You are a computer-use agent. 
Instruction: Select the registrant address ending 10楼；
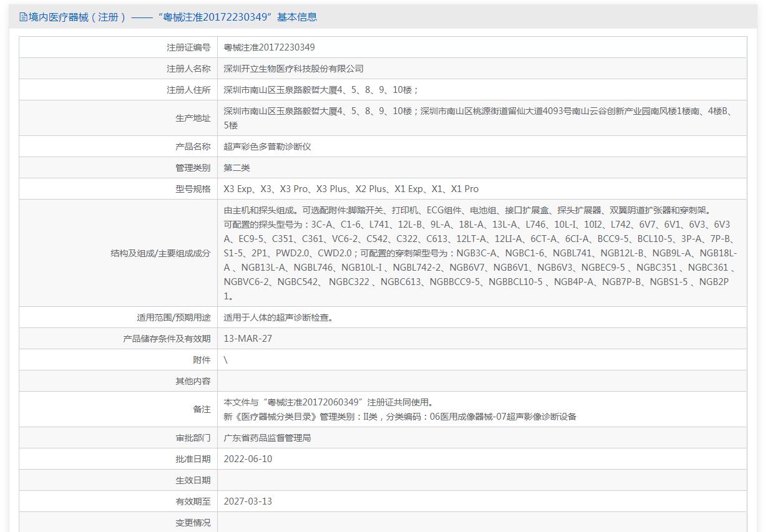click(321, 90)
